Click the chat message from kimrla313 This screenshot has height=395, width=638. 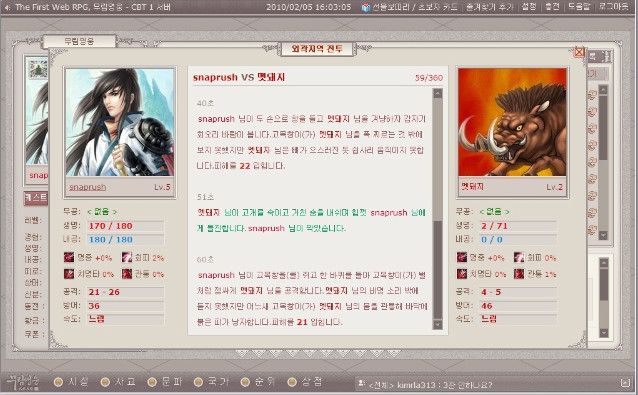431,384
